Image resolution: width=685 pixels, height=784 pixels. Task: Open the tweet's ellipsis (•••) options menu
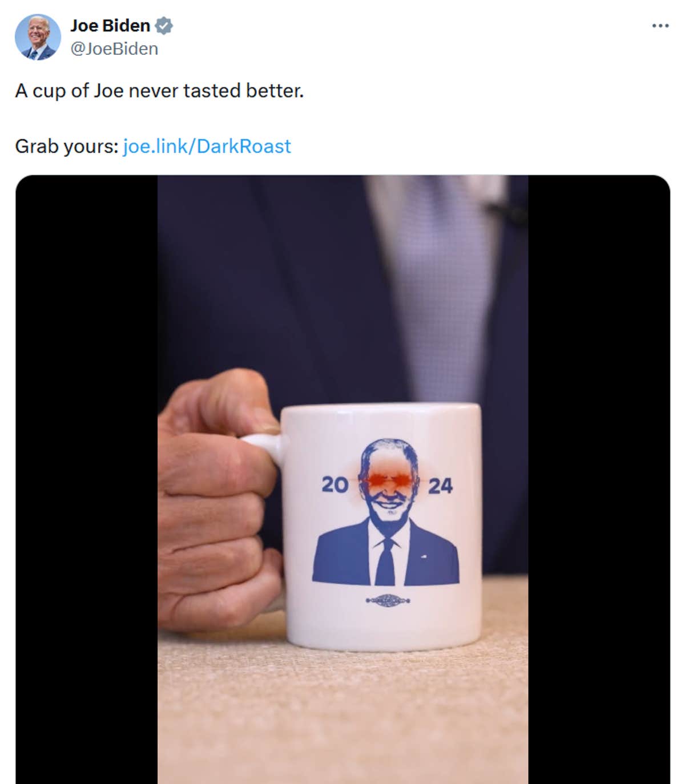pos(660,25)
